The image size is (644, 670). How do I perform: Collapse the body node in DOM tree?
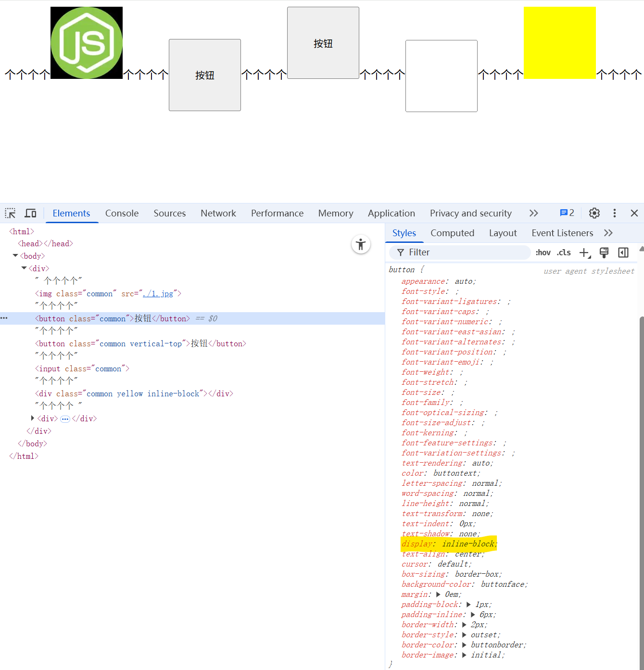(x=15, y=255)
